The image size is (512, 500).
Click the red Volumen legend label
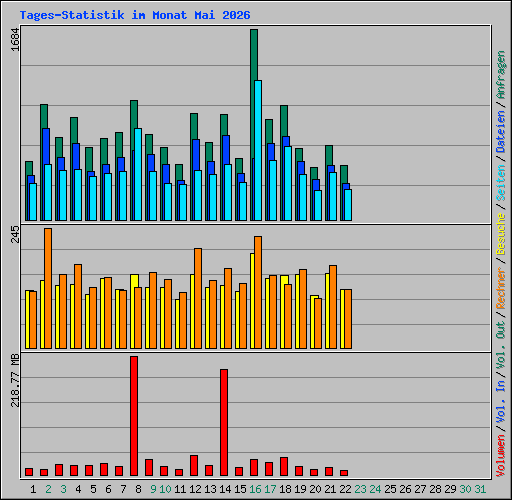click(501, 456)
